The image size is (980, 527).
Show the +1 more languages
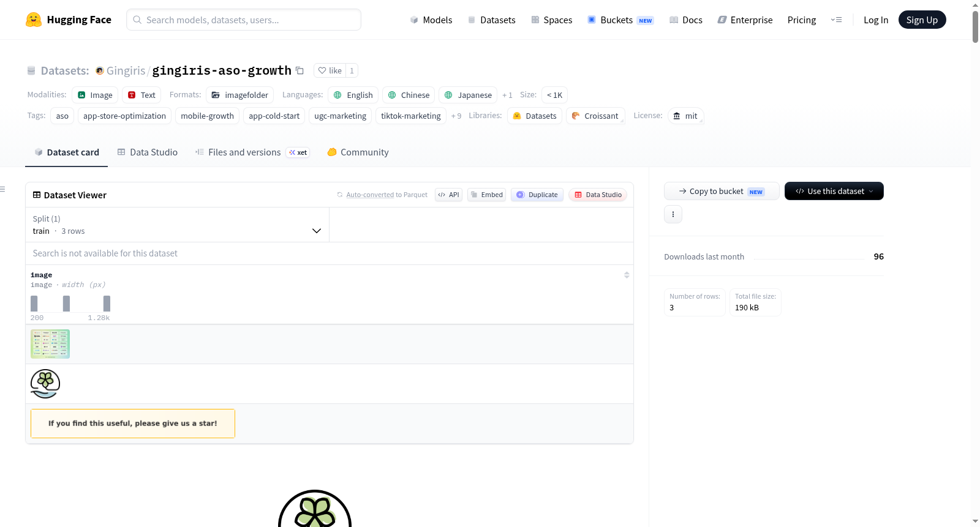coord(507,95)
